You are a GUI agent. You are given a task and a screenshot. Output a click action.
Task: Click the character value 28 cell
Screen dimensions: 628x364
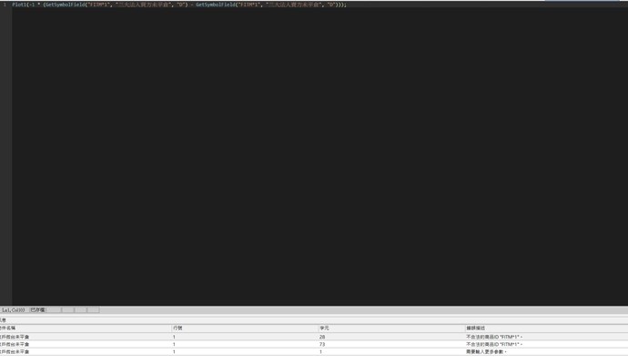click(x=322, y=338)
